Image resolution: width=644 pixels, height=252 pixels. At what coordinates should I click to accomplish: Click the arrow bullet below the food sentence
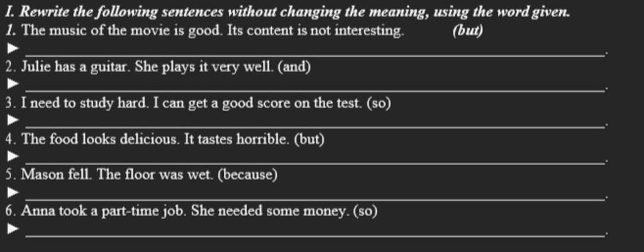point(13,156)
